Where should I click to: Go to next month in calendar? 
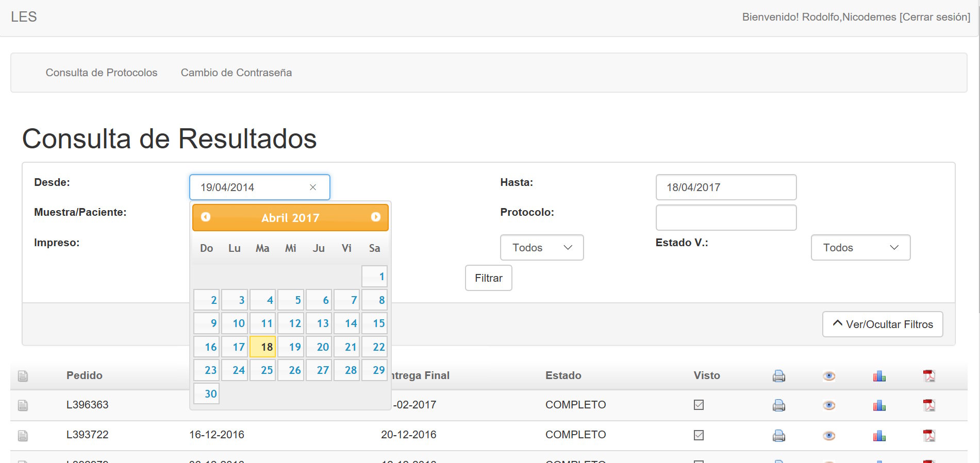pyautogui.click(x=375, y=217)
